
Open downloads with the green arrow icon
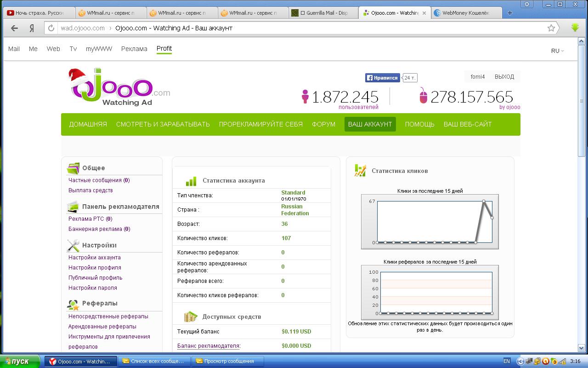[575, 28]
